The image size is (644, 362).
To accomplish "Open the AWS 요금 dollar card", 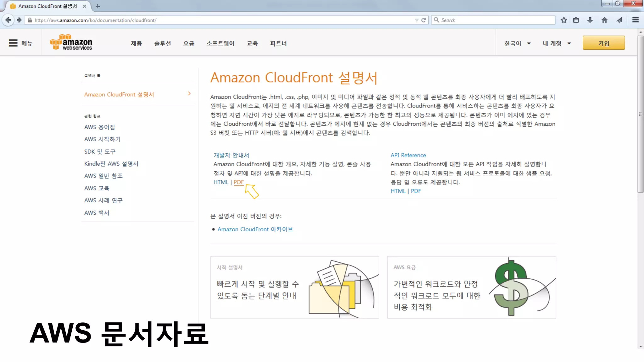I will (x=471, y=287).
